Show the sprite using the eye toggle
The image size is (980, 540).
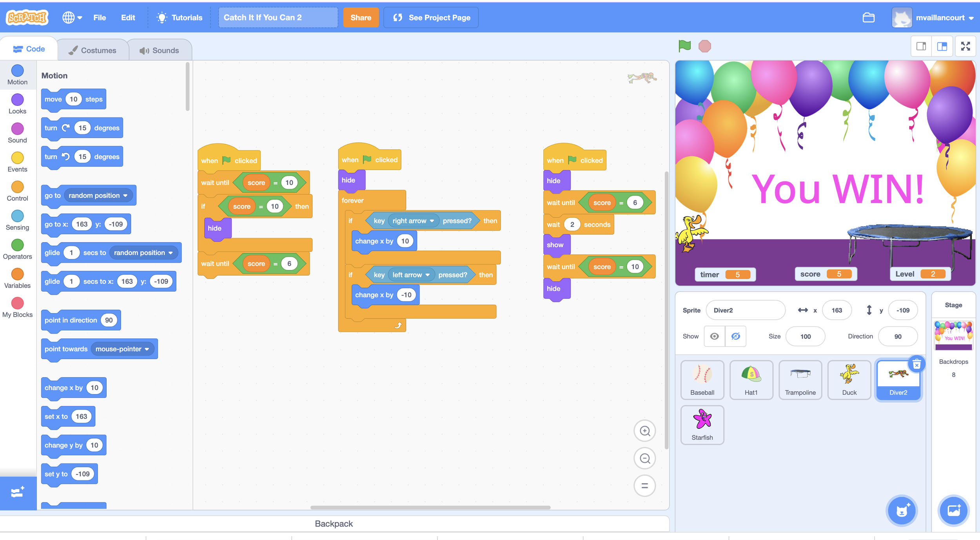(x=714, y=336)
